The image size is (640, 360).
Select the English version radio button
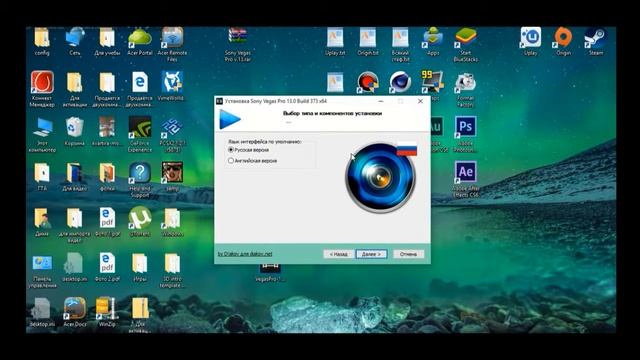click(231, 161)
